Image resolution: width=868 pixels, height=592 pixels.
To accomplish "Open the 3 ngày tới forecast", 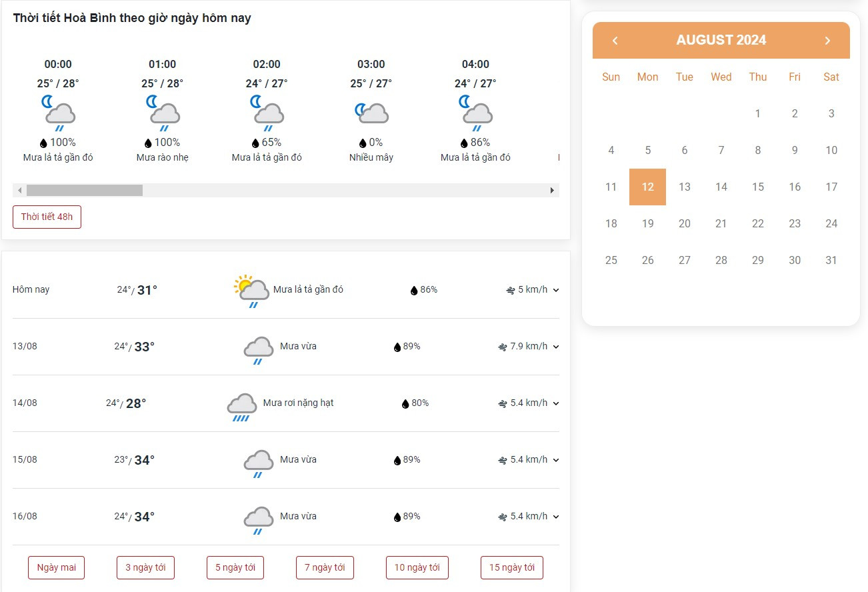I will 145,567.
